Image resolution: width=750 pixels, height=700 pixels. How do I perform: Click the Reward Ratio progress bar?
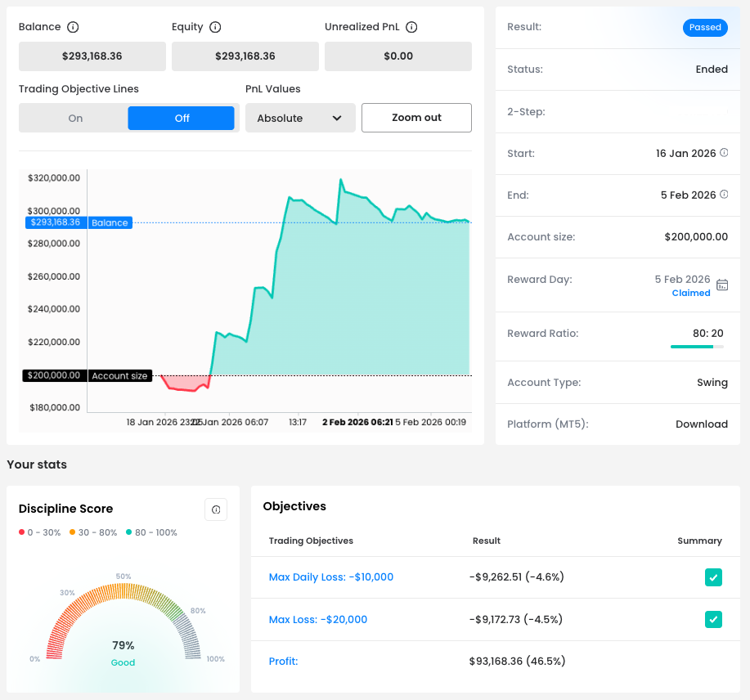pyautogui.click(x=696, y=347)
